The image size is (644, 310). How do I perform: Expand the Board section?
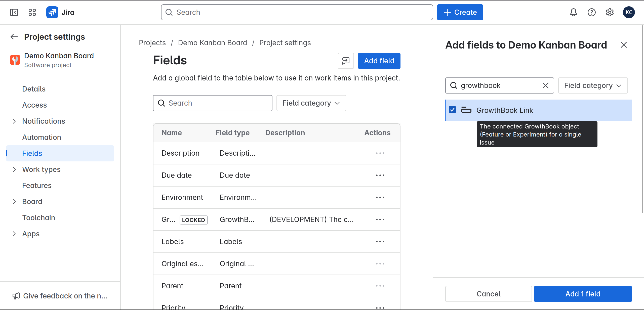(14, 202)
